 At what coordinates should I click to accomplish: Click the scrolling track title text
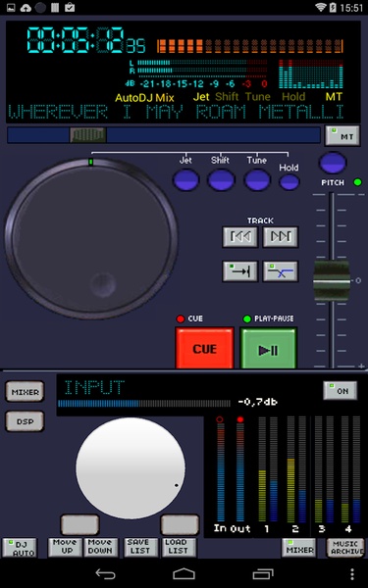point(176,112)
